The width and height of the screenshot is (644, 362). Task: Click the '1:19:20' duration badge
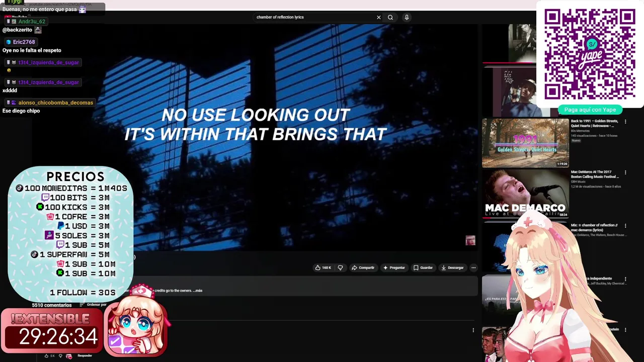pos(562,164)
